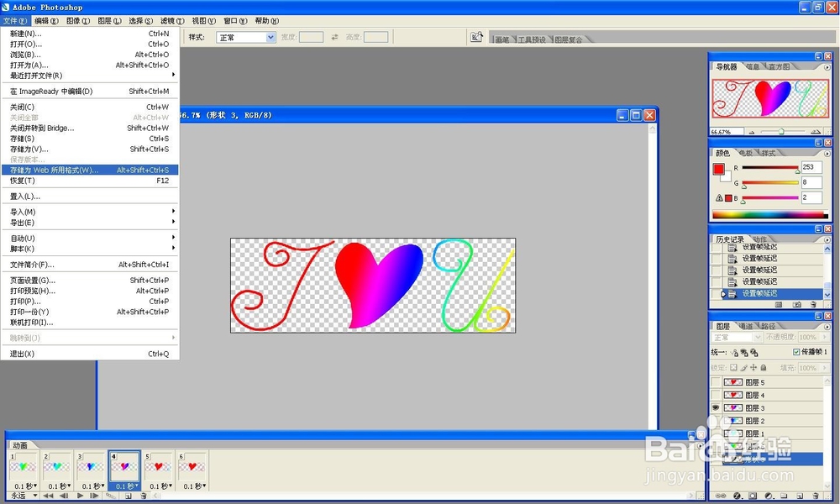Viewport: 840px width, 504px height.
Task: Click the Delete frame trash icon in animation panel
Action: (144, 496)
